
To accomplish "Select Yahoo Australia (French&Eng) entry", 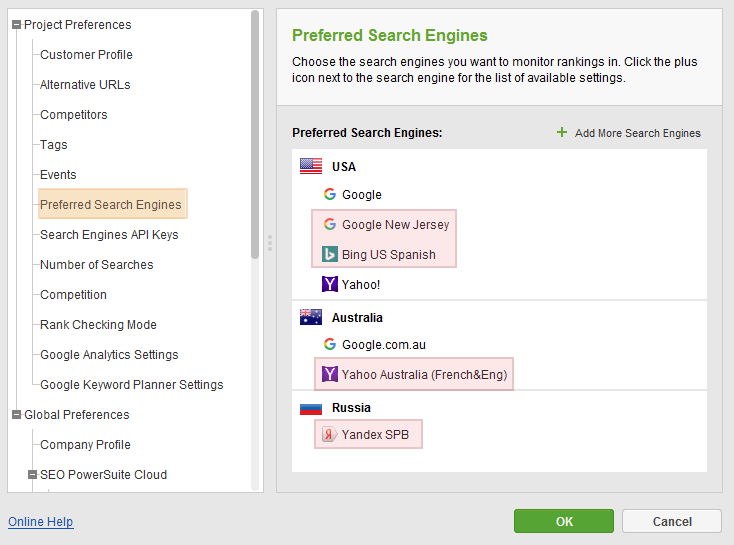I will pos(425,375).
